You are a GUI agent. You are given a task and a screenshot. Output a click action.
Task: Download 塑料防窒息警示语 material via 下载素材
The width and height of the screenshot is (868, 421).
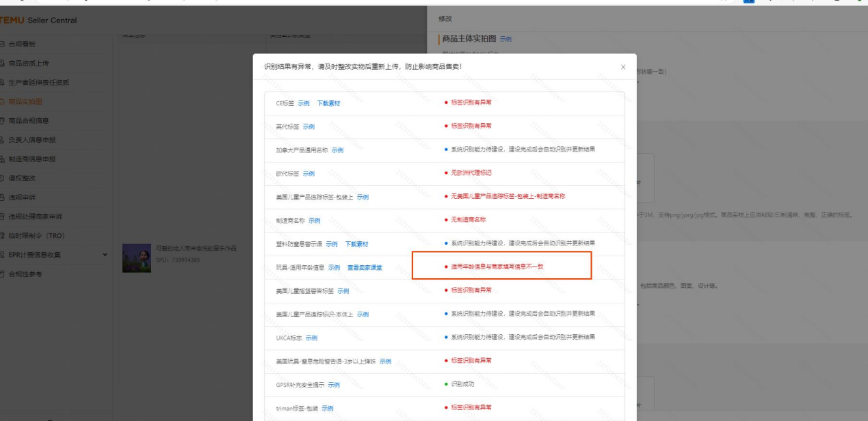[x=356, y=244]
